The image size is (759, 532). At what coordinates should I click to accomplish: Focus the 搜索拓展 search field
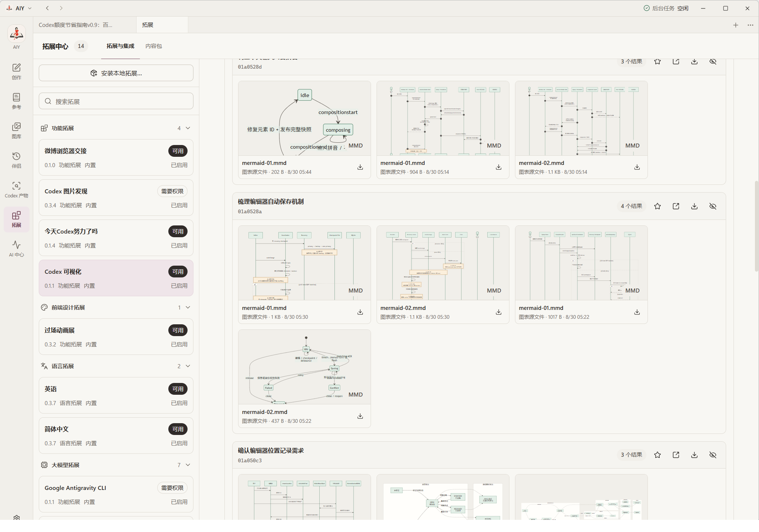pyautogui.click(x=116, y=101)
